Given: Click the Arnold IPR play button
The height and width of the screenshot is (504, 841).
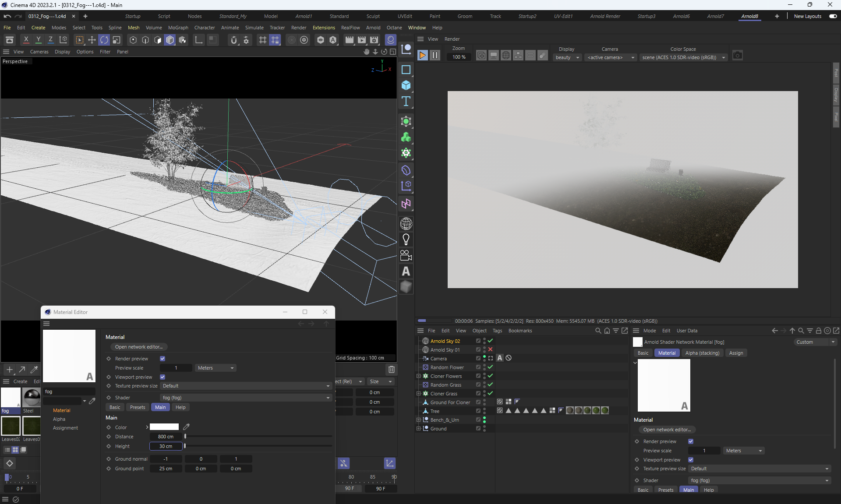Looking at the screenshot, I should tap(422, 55).
